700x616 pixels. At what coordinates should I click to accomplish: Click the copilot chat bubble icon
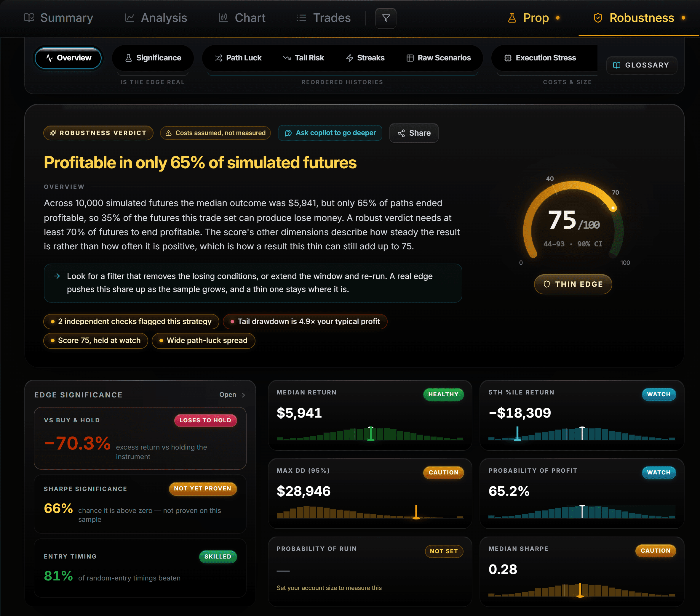(288, 133)
